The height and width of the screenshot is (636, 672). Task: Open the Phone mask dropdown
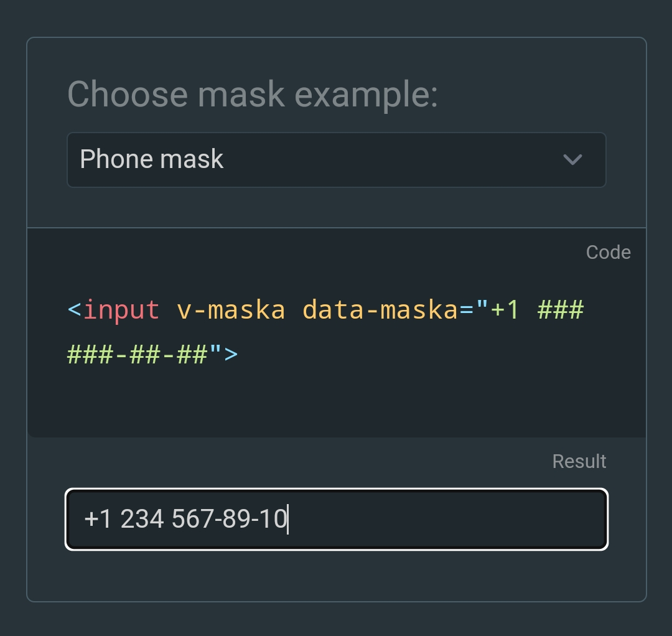click(337, 160)
